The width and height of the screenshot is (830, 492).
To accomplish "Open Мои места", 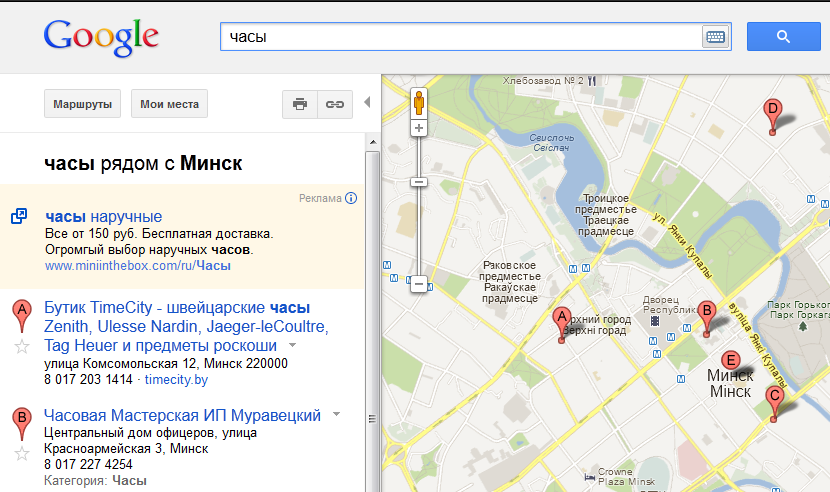I will [169, 104].
